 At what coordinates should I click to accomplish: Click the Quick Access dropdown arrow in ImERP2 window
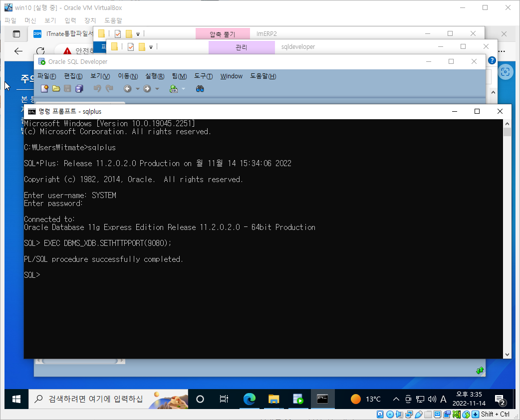point(138,34)
